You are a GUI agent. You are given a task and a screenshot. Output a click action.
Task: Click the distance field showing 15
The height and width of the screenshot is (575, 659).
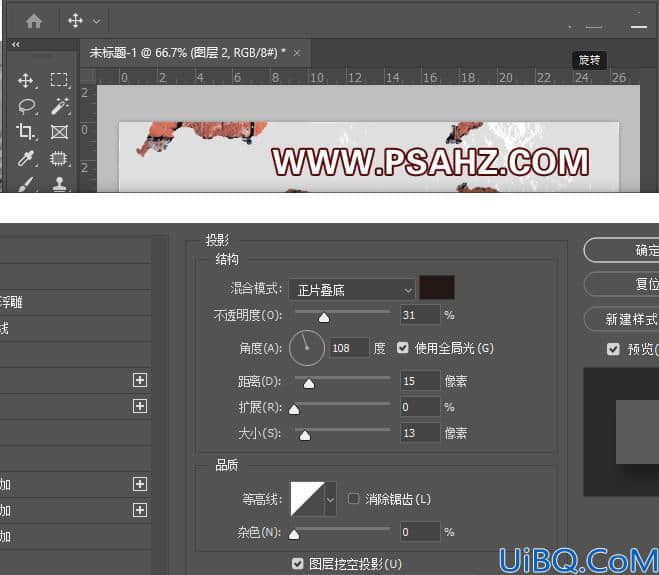click(420, 381)
